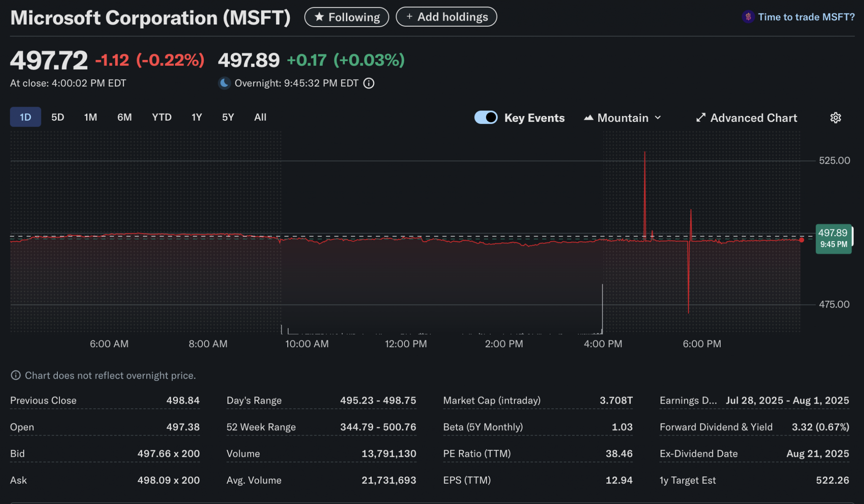Expand the Mountain dropdown chevron arrow
864x504 pixels.
tap(658, 118)
